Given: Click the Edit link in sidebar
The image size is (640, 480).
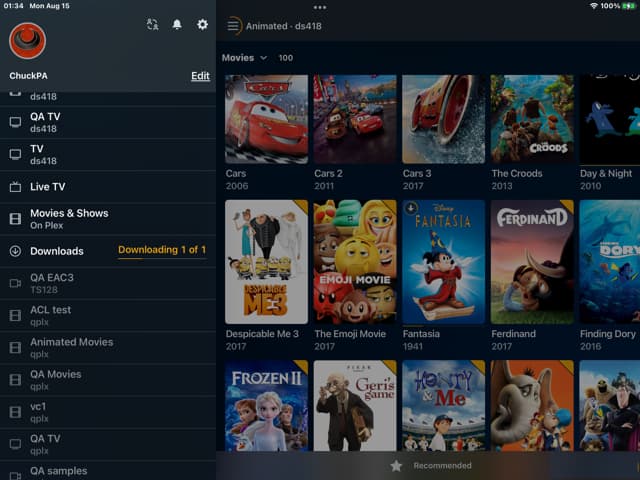Looking at the screenshot, I should pos(200,76).
